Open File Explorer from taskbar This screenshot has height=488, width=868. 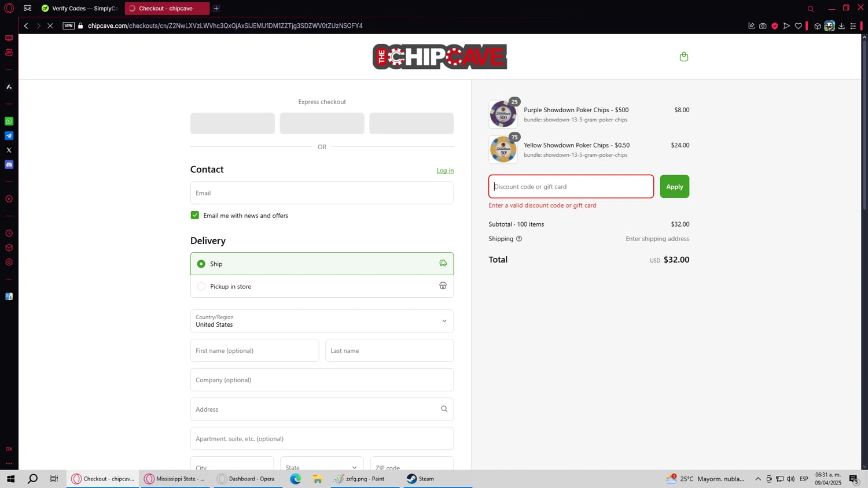coord(317,479)
